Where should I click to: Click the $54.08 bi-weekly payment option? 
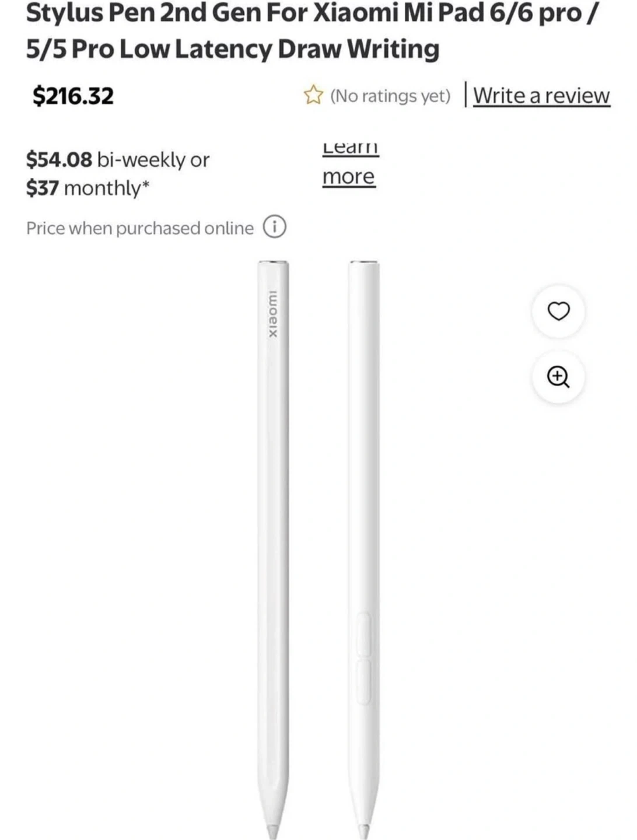click(117, 159)
